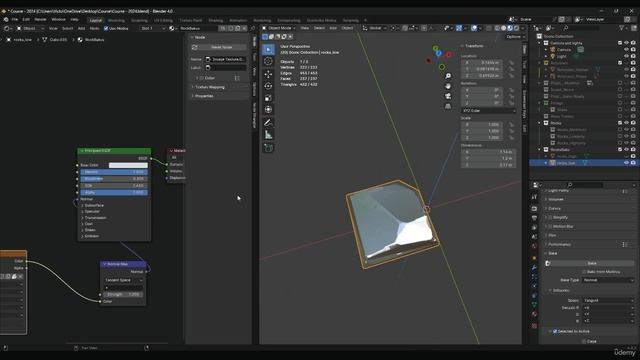Open View Layer properties tab icon

tap(534, 227)
